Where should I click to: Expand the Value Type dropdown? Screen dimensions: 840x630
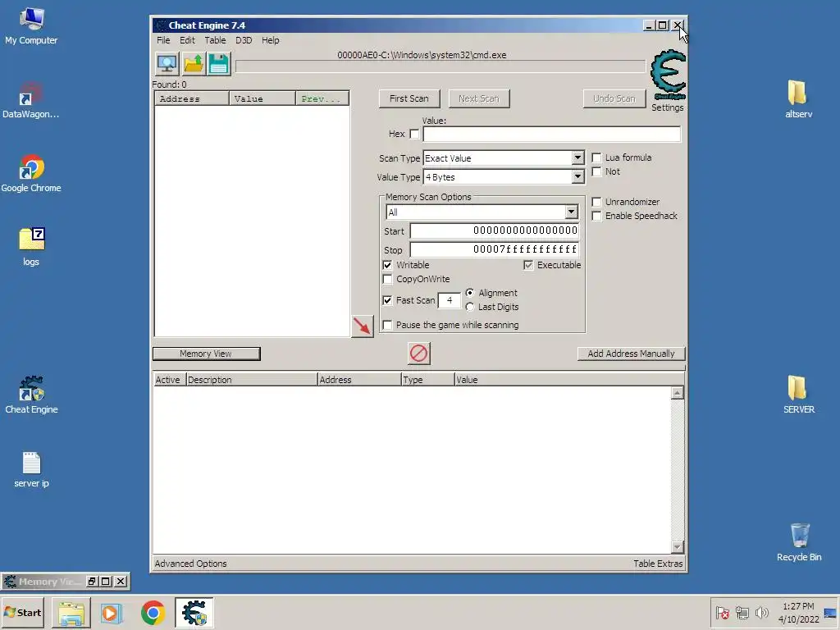(577, 177)
